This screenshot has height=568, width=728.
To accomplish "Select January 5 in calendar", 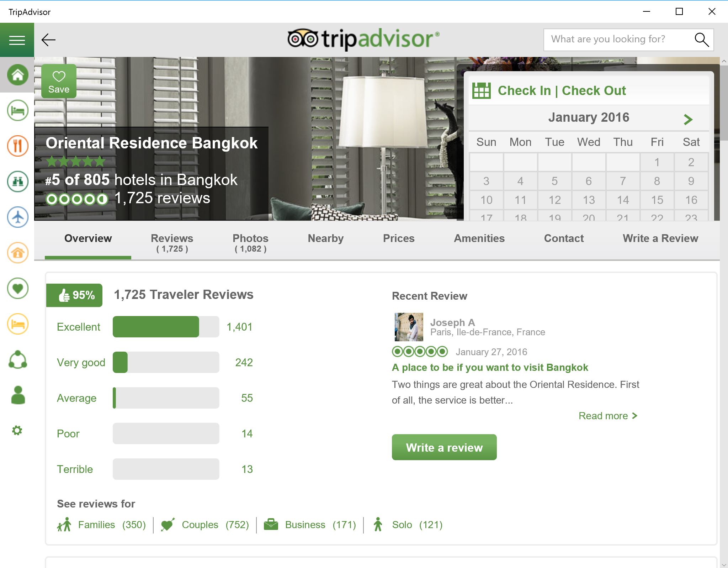I will click(554, 181).
